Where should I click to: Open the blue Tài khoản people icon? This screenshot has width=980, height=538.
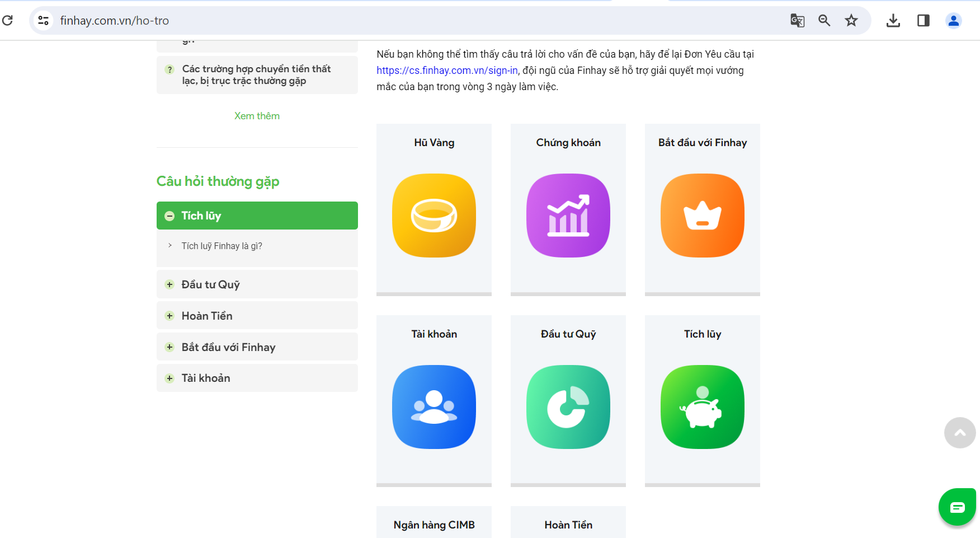coord(434,407)
